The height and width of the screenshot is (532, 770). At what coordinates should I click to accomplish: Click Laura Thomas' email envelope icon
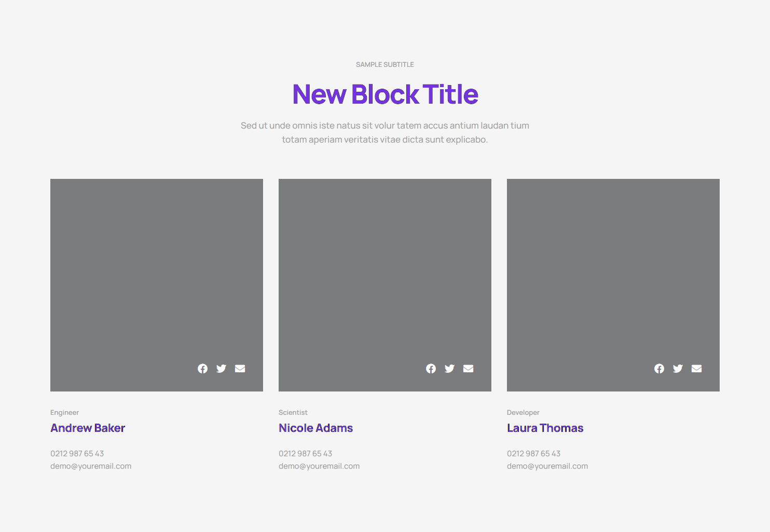pyautogui.click(x=696, y=369)
